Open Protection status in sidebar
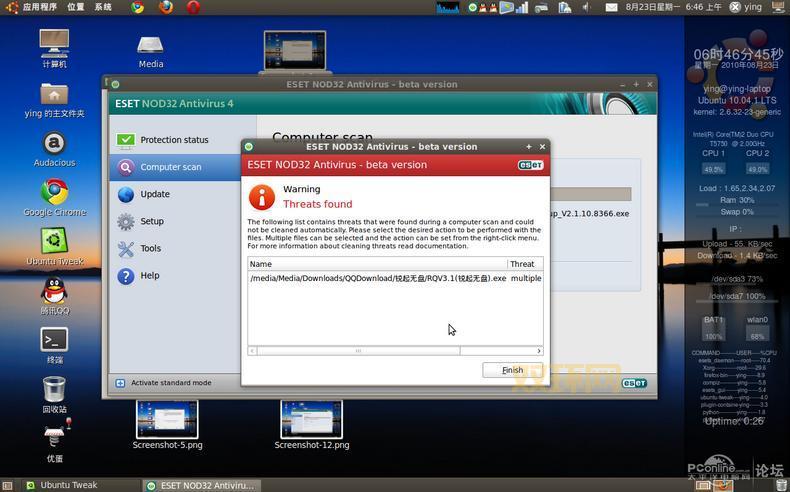This screenshot has height=492, width=790. 174,140
